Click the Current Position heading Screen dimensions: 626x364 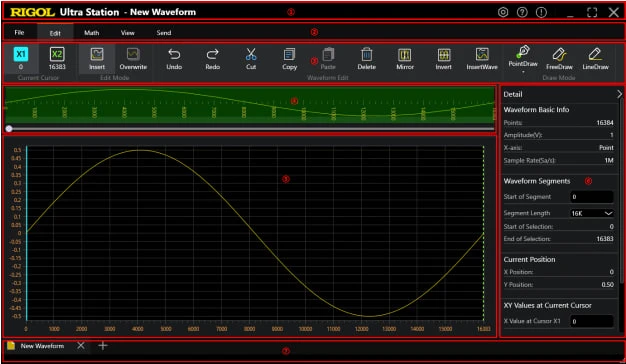click(x=529, y=259)
